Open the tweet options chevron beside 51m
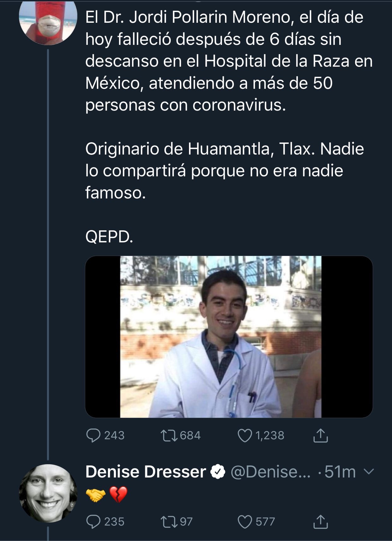This screenshot has width=392, height=541. click(x=369, y=472)
